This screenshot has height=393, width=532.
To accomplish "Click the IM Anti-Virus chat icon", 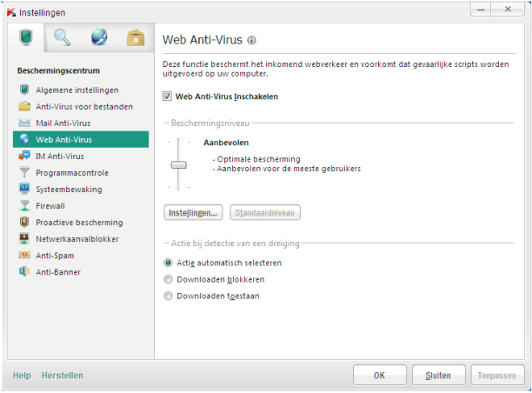I will tap(24, 157).
